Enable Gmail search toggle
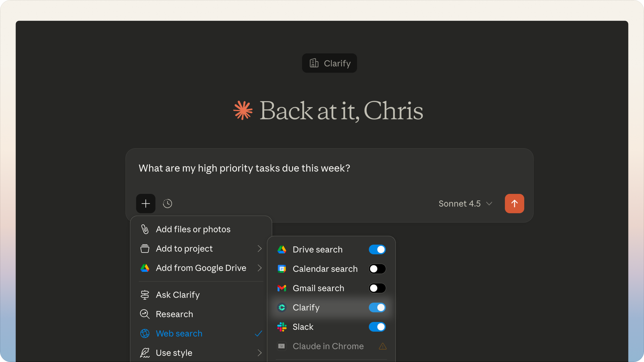Viewport: 644px width, 362px height. pos(377,288)
